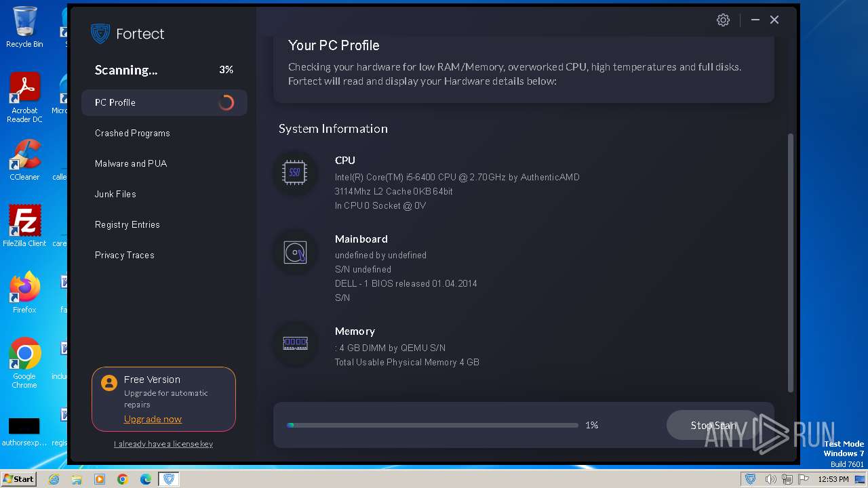Screen dimensions: 868x488
Task: Open Recycle Bin on desktop
Action: click(x=24, y=27)
